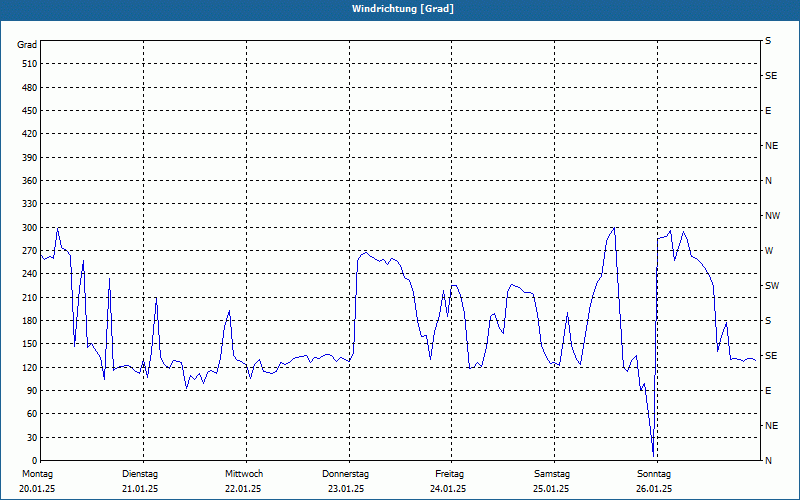Select the "Grad" unit label on the y-axis
Image resolution: width=800 pixels, height=500 pixels.
(27, 45)
